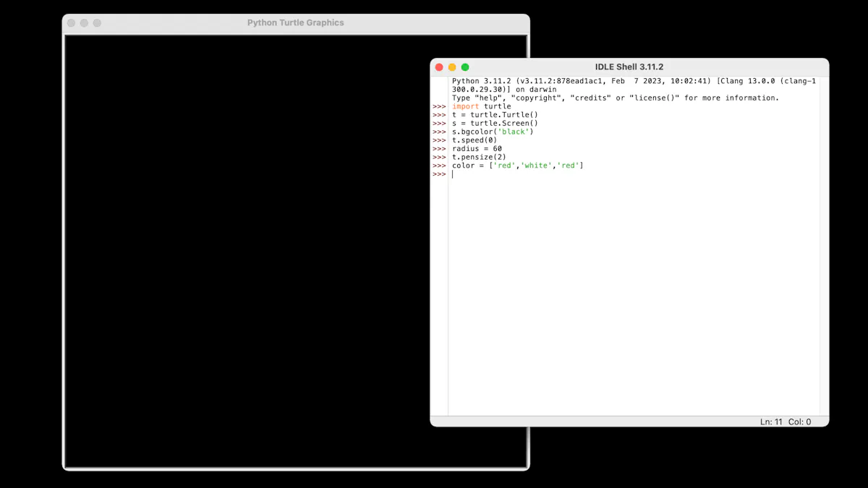Click the IDLE Shell 3.11.2 title
Screen dimensions: 868x488
(629, 67)
